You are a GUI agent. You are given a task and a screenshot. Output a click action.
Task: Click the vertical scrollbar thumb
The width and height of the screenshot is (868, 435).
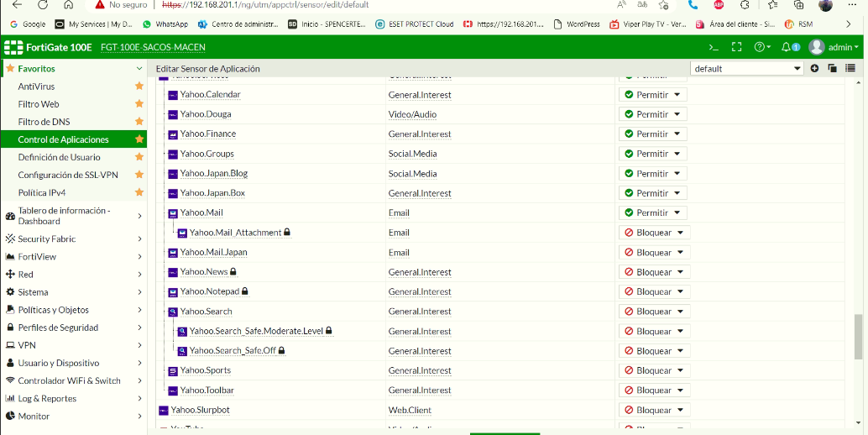(x=858, y=336)
